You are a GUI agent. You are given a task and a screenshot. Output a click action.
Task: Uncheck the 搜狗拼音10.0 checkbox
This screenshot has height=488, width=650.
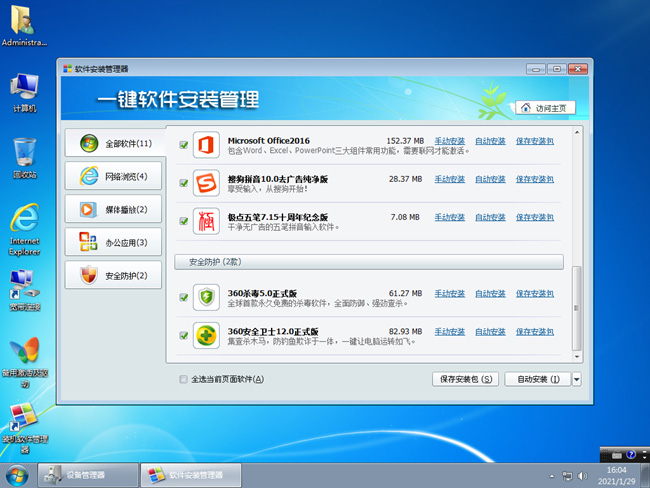[x=184, y=183]
